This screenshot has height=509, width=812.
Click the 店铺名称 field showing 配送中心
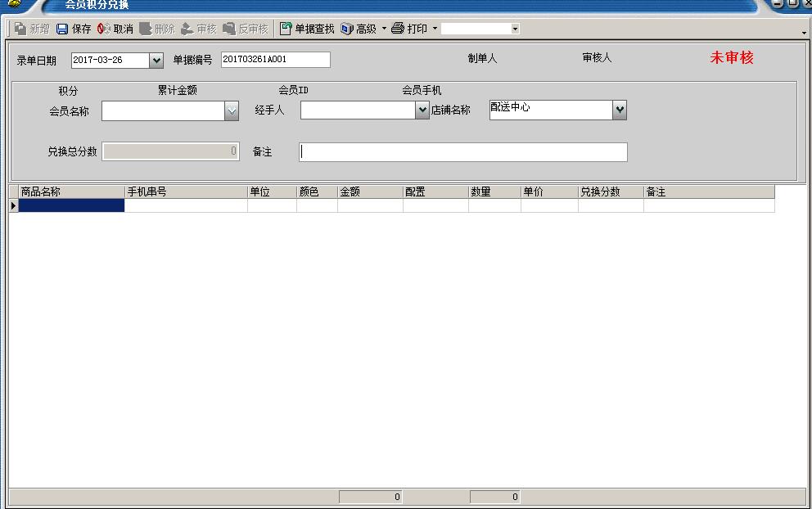tap(551, 110)
